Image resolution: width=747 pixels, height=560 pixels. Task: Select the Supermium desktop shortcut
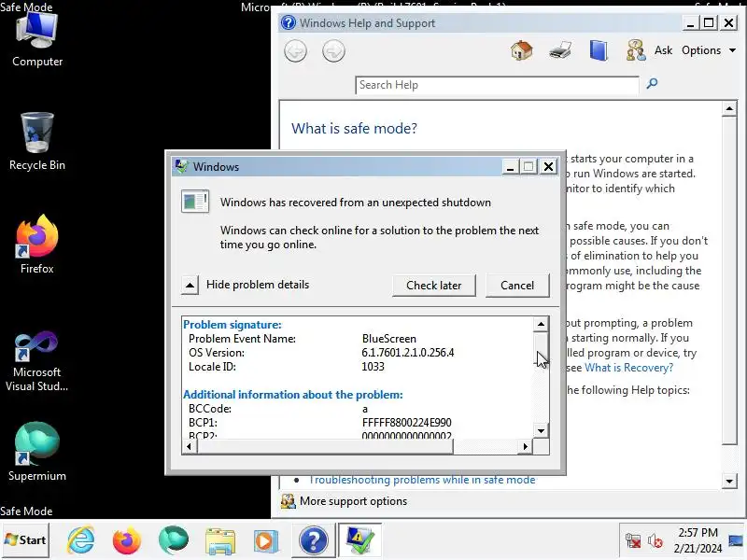click(37, 452)
